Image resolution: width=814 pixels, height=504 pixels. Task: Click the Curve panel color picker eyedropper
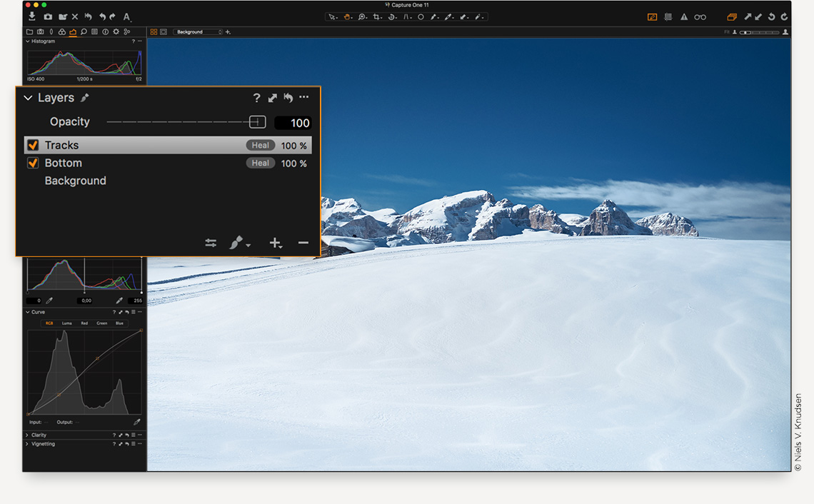[136, 422]
